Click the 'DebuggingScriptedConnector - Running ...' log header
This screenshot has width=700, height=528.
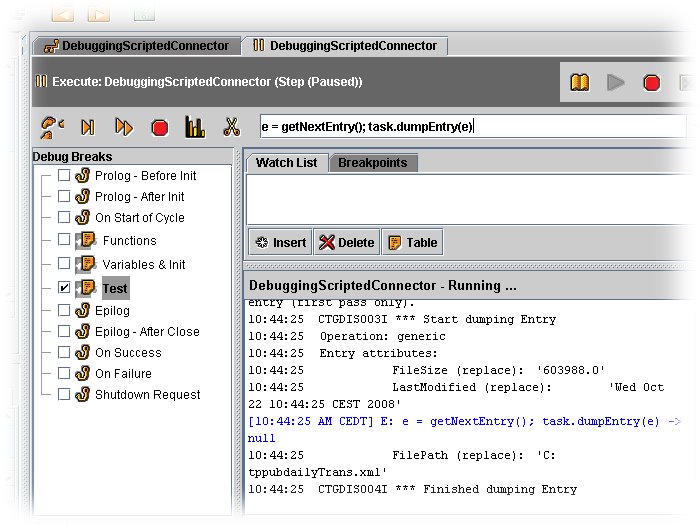pyautogui.click(x=383, y=286)
